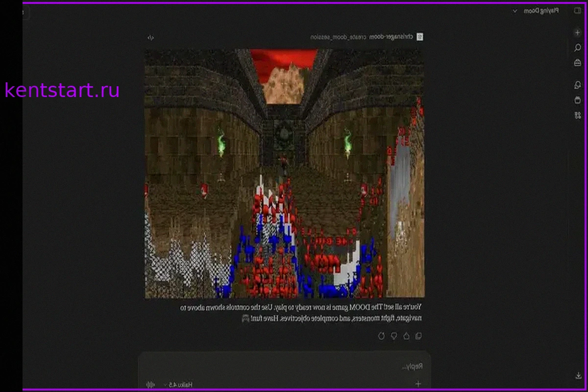The image size is (588, 392).
Task: Expand the chrisnager-doom create_doom_session tool call
Action: point(367,37)
